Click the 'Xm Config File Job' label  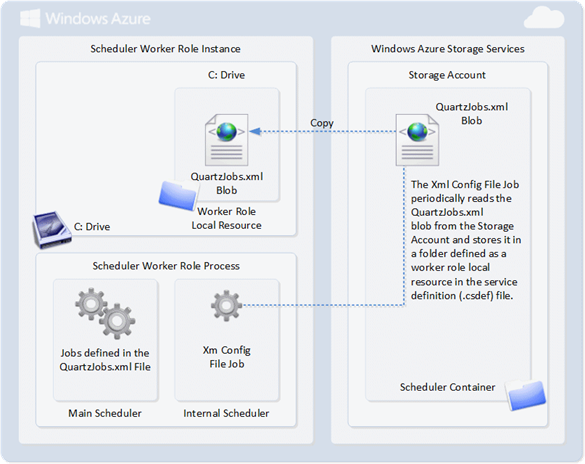point(227,357)
